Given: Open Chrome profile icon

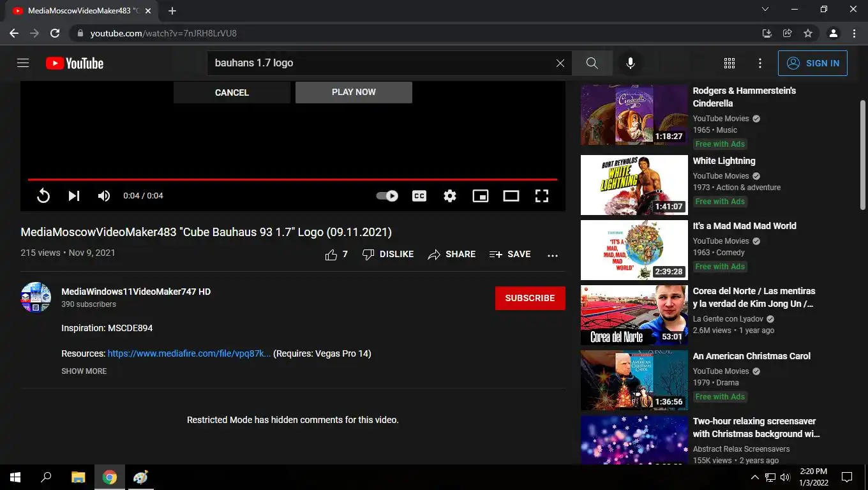Looking at the screenshot, I should [834, 33].
